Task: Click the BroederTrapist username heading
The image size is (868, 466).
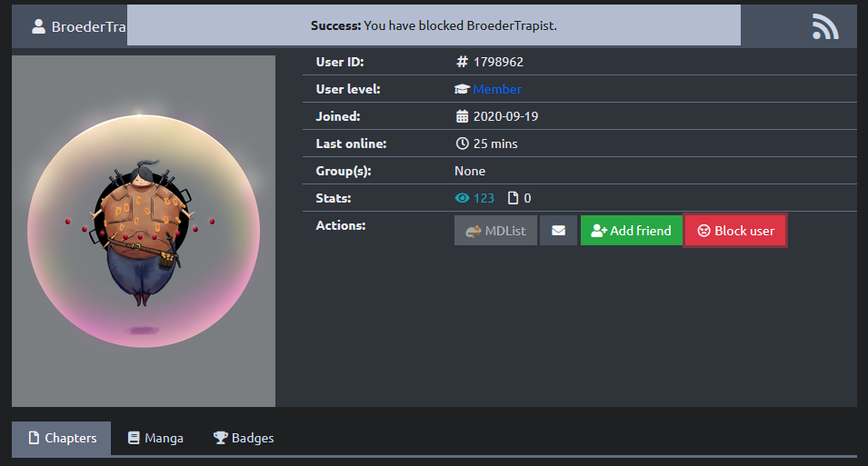Action: point(88,26)
